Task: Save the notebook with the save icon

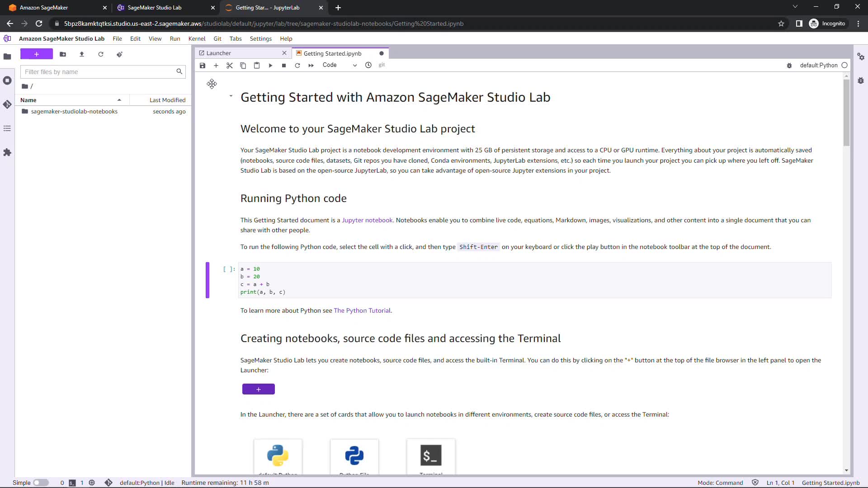Action: (203, 66)
